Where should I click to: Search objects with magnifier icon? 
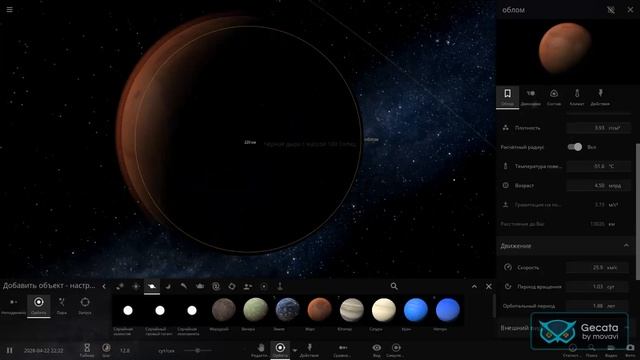[x=394, y=286]
